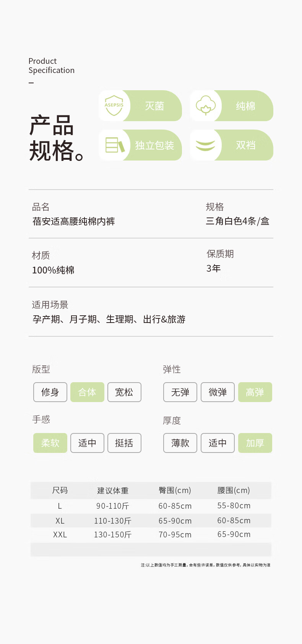Image resolution: width=302 pixels, height=644 pixels.
Task: Click the ASEPSIS shield icon
Action: (114, 105)
